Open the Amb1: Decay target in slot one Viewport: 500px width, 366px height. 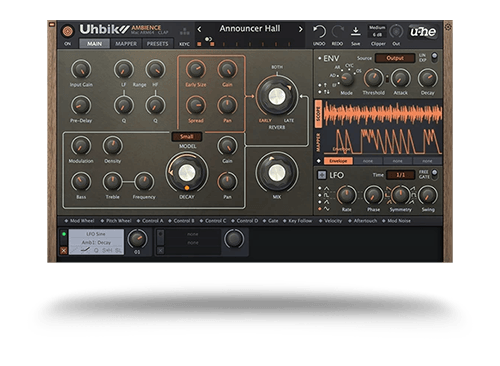click(x=96, y=242)
